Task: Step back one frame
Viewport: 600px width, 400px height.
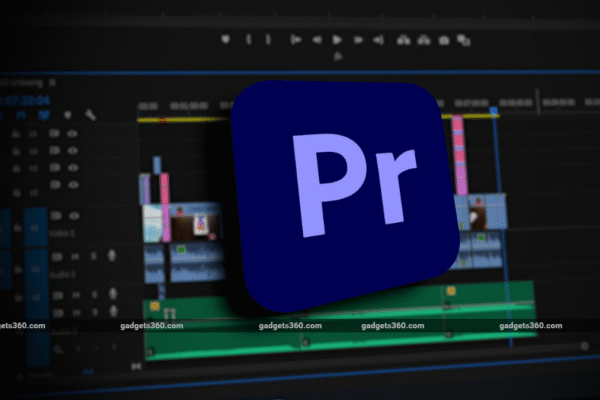Action: (316, 39)
